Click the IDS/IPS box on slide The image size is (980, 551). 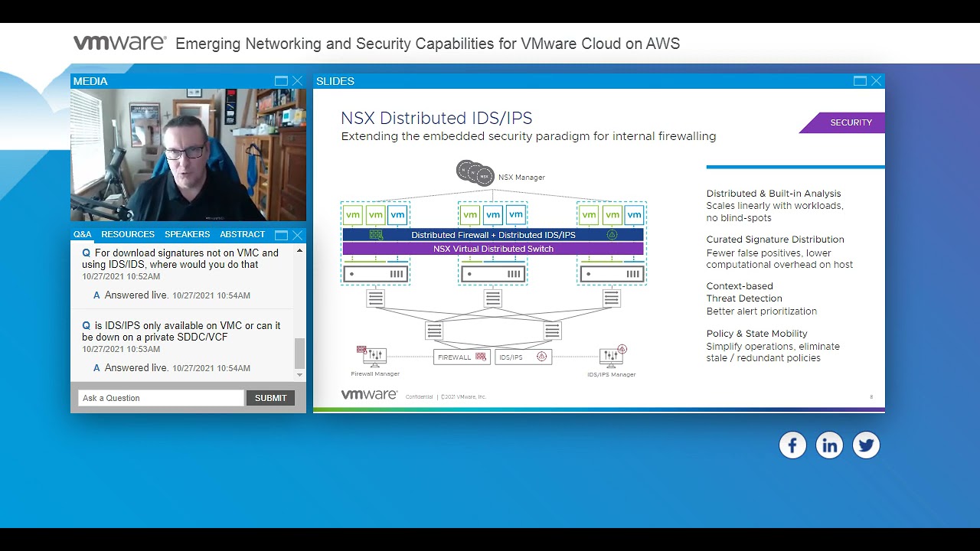point(524,357)
